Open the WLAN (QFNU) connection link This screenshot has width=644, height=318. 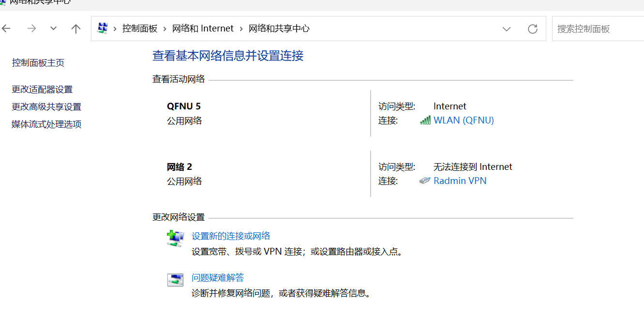click(464, 120)
